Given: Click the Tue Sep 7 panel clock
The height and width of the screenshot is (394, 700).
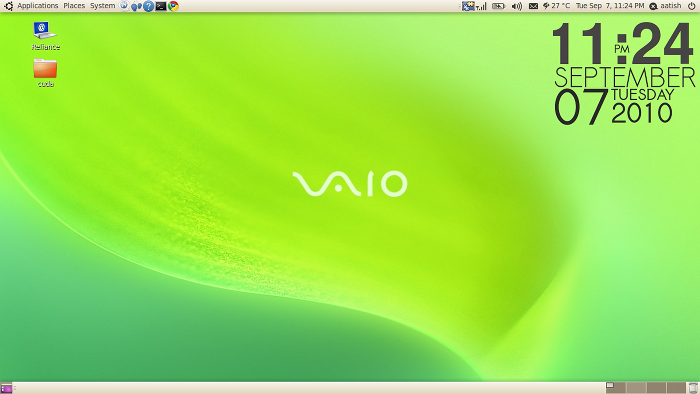Looking at the screenshot, I should [610, 6].
